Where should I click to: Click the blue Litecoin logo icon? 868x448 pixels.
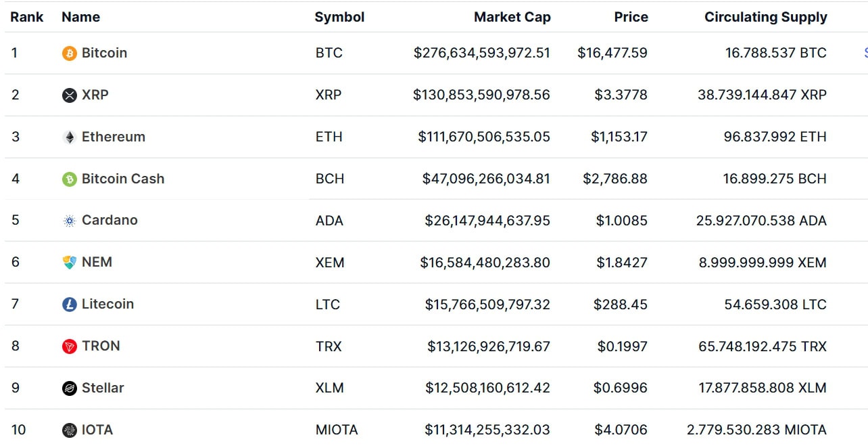(x=70, y=305)
